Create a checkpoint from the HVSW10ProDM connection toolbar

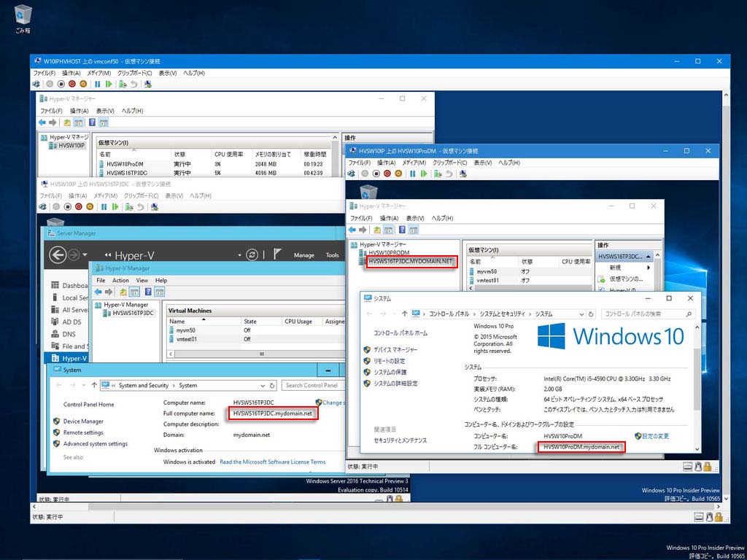click(438, 174)
